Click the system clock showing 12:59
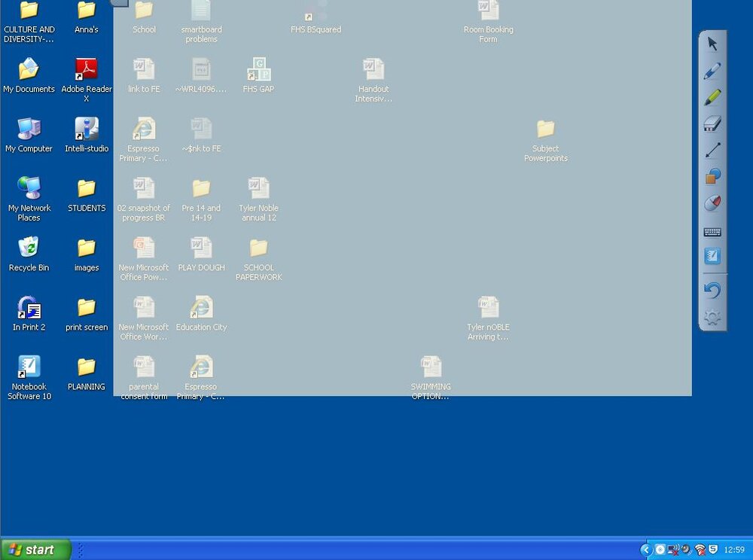 click(x=733, y=549)
